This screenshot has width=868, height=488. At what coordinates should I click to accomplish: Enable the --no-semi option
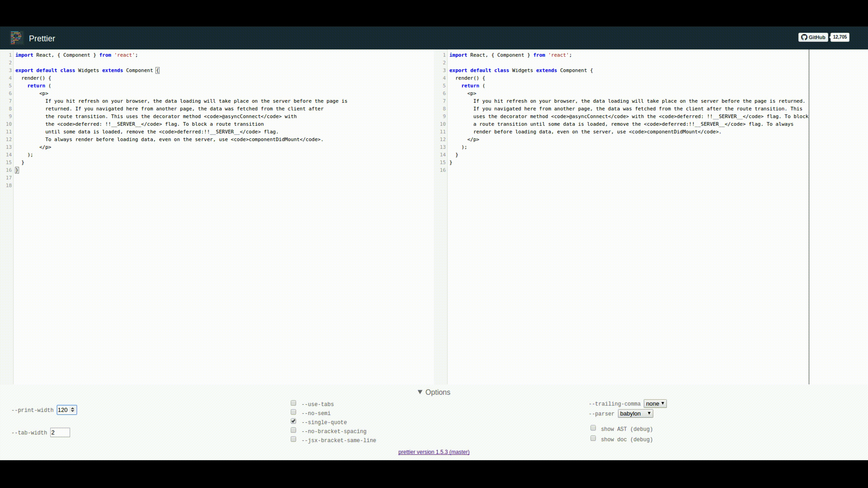pyautogui.click(x=293, y=412)
